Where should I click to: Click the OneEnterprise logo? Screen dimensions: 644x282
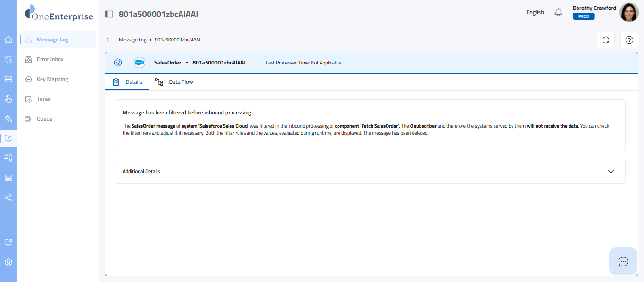59,13
